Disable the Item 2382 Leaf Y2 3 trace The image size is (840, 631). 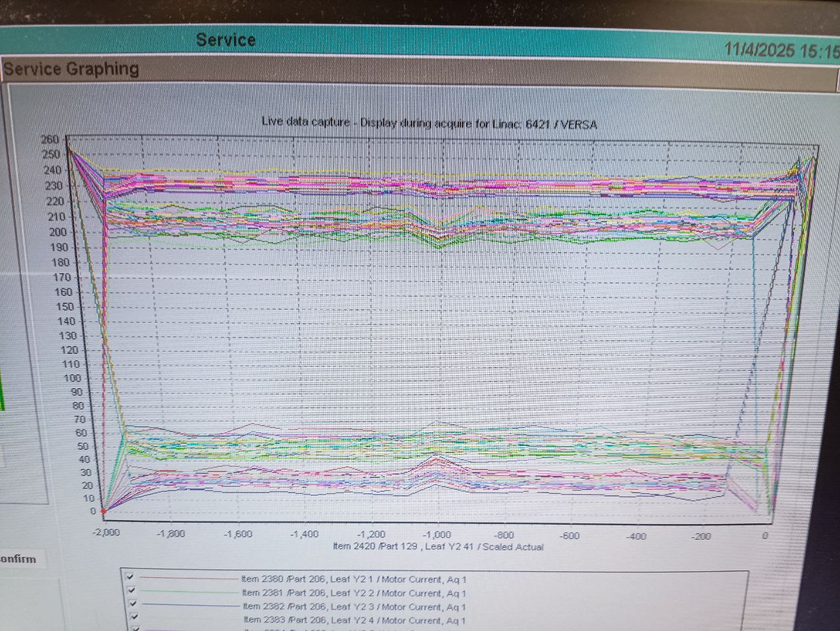point(133,603)
